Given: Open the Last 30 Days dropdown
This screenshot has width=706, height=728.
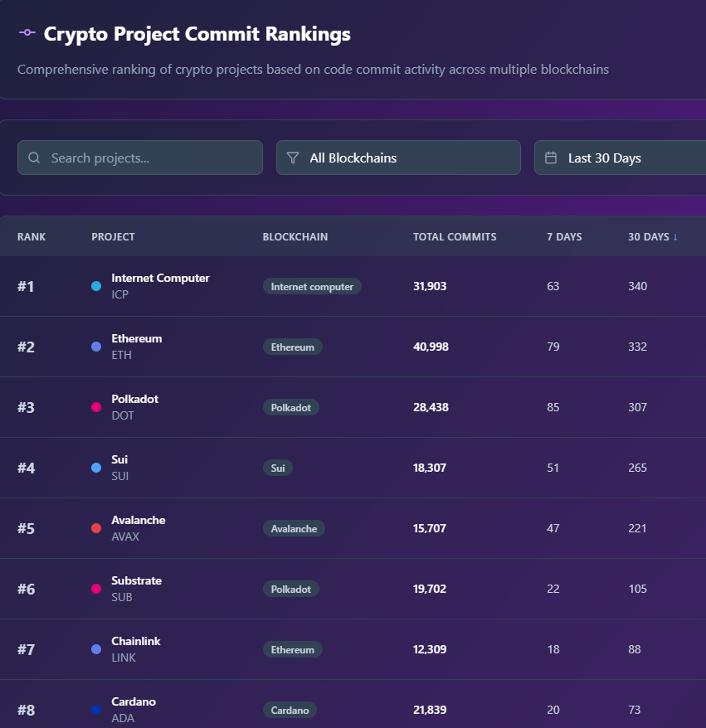Looking at the screenshot, I should coord(620,158).
